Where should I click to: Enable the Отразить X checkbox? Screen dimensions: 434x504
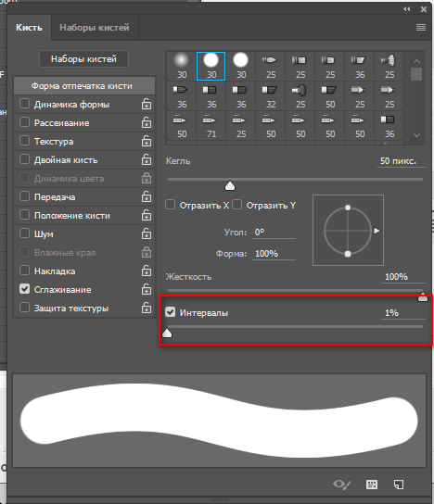click(x=171, y=205)
